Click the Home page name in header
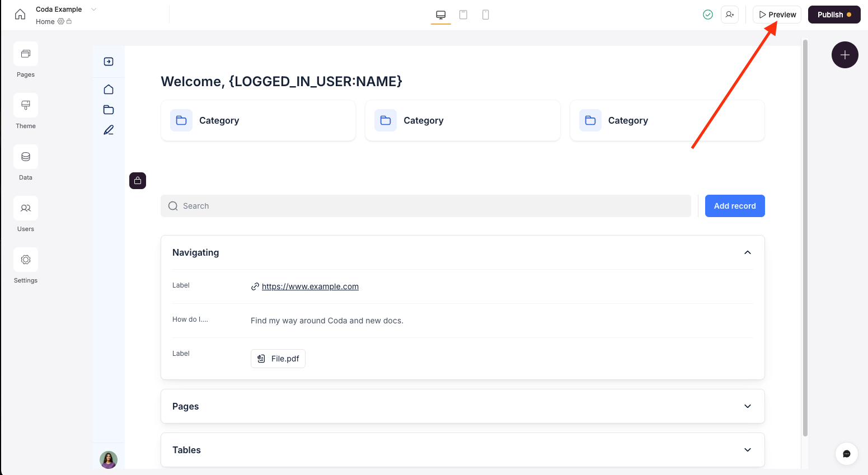This screenshot has width=868, height=475. [x=45, y=22]
